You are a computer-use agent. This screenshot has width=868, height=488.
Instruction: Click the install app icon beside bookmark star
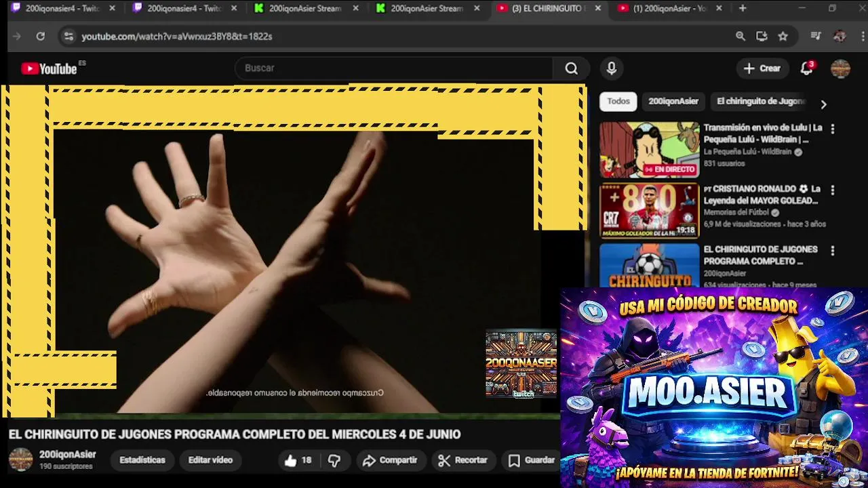tap(762, 37)
